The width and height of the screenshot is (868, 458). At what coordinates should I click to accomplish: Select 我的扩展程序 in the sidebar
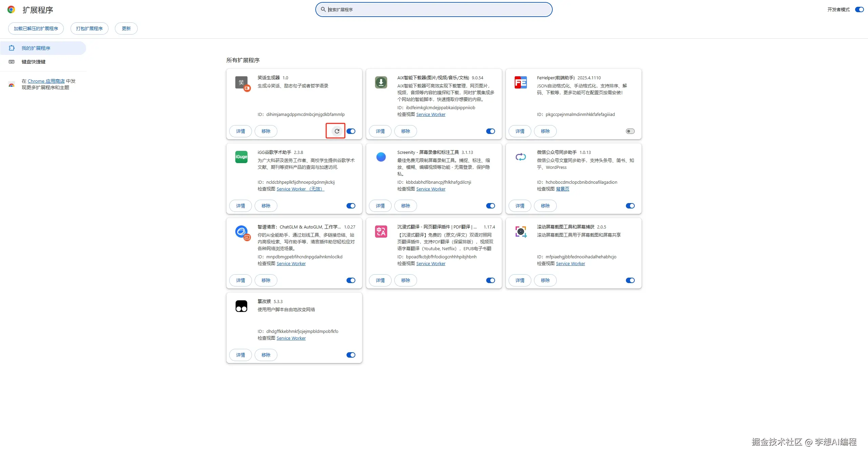click(36, 48)
